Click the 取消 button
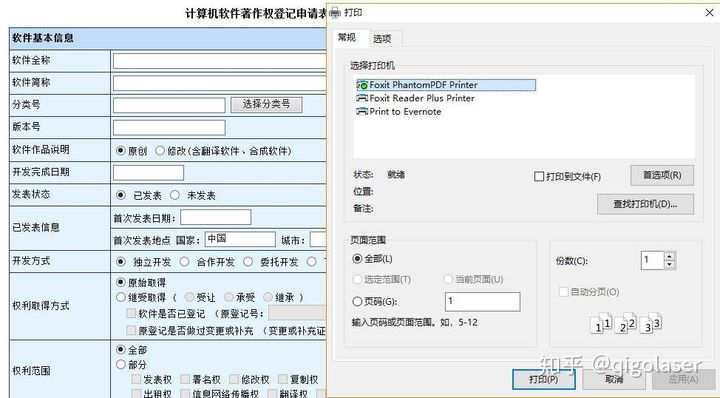 614,379
